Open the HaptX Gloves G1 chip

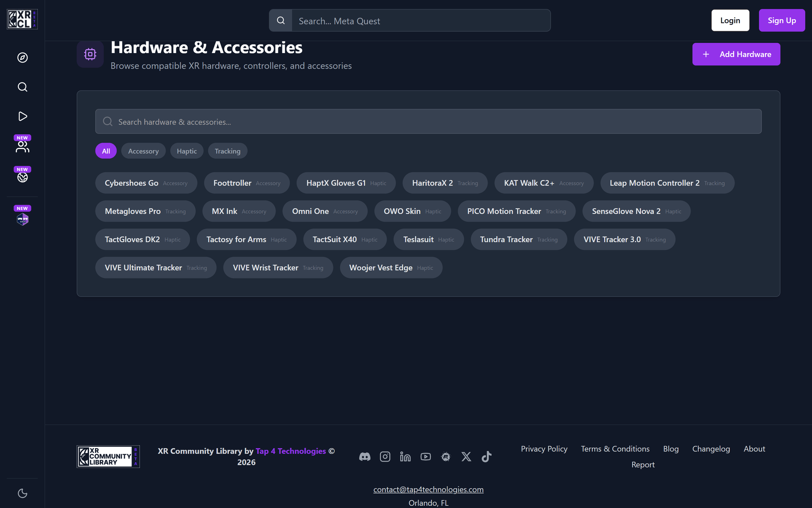click(x=346, y=183)
